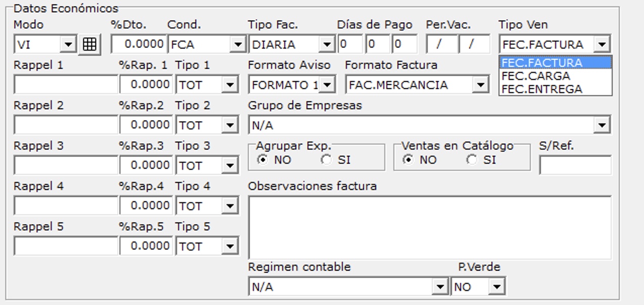Open the Formato Factura dropdown
The image size is (644, 305).
(480, 85)
